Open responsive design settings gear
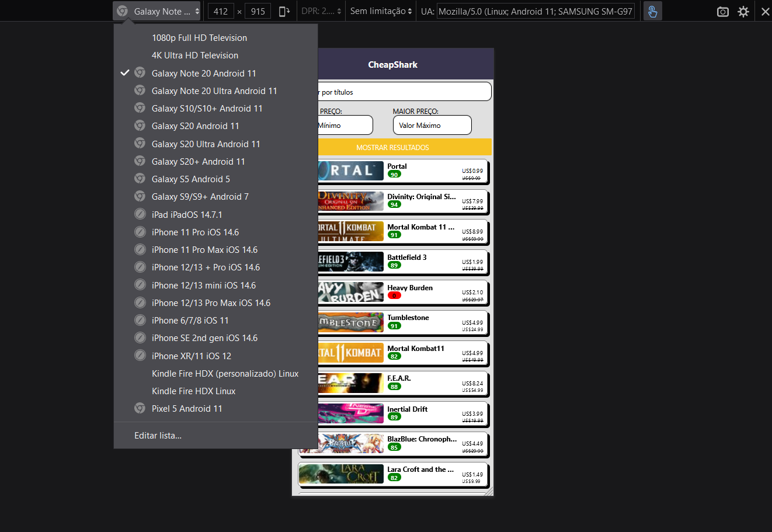 [743, 12]
